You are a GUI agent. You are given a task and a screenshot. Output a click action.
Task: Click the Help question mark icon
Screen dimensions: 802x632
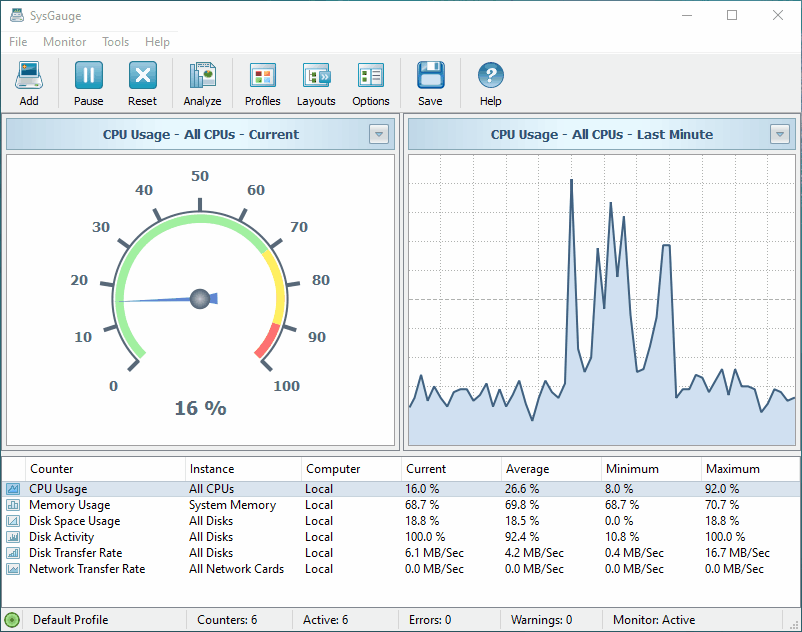coord(491,75)
